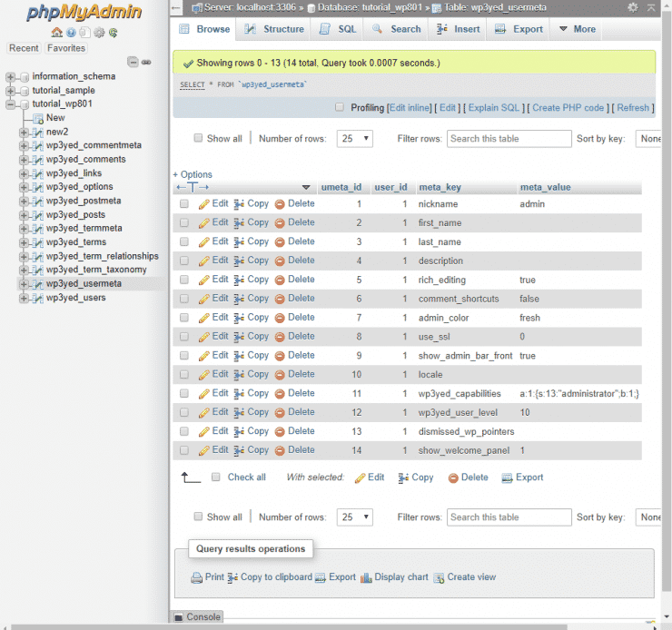Open lower Number of rows dropdown
The height and width of the screenshot is (630, 672).
tap(355, 517)
